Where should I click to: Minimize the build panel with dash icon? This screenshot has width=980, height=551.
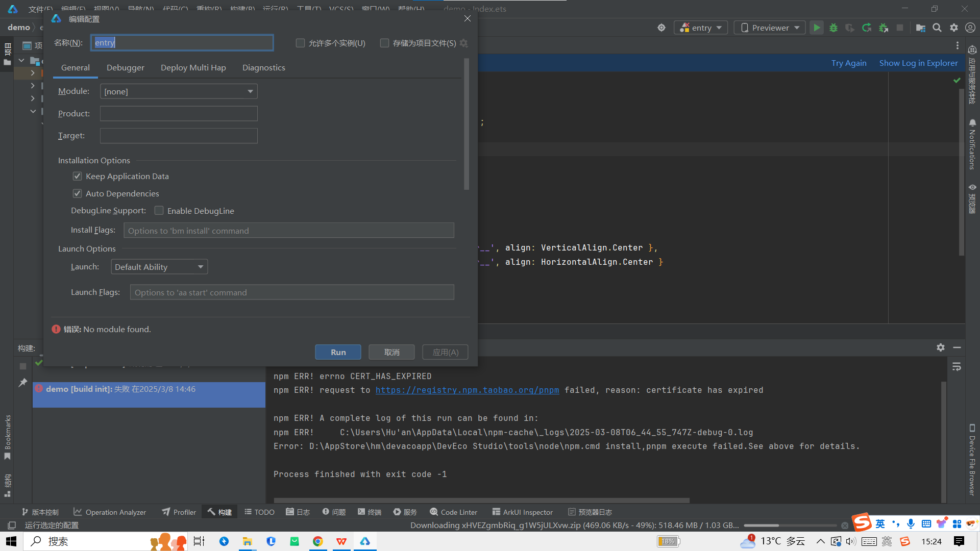[x=957, y=347]
